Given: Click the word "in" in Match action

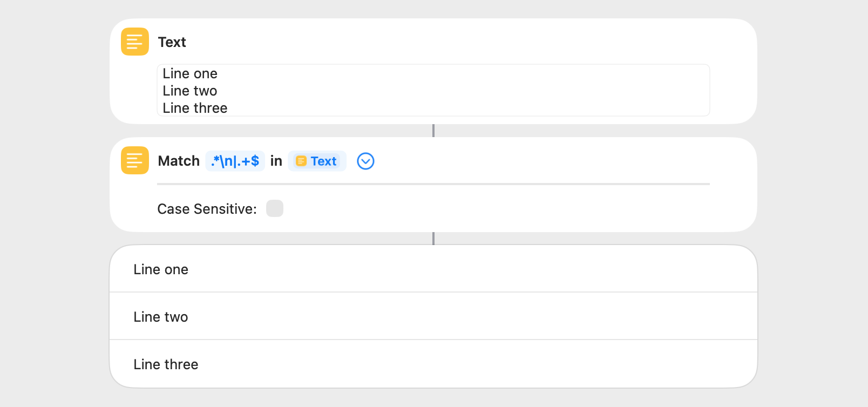Looking at the screenshot, I should (x=276, y=161).
